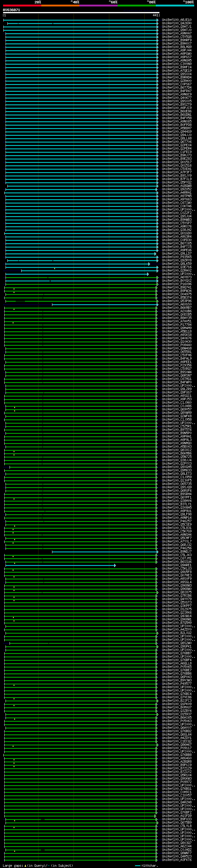
Task: Select hit label UniRef100_B6UE86
Action: (177, 111)
